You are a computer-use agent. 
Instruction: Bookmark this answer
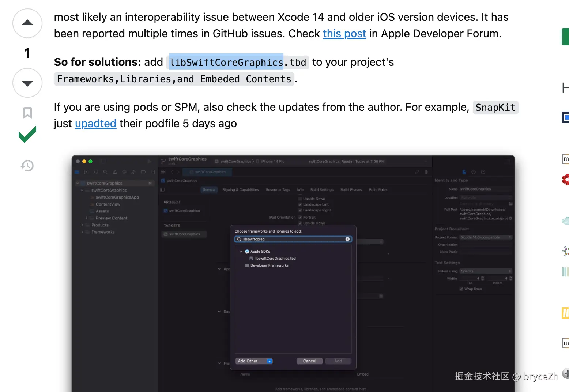coord(27,113)
